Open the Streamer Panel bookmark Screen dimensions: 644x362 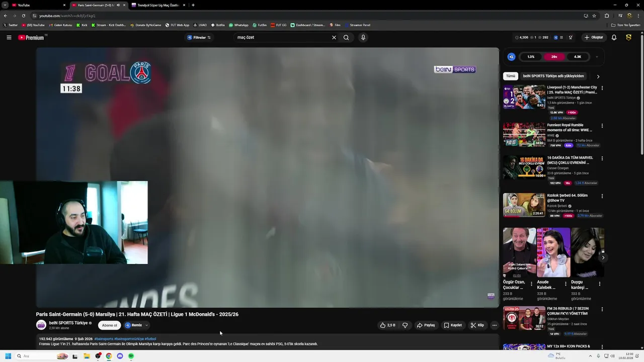(x=357, y=25)
